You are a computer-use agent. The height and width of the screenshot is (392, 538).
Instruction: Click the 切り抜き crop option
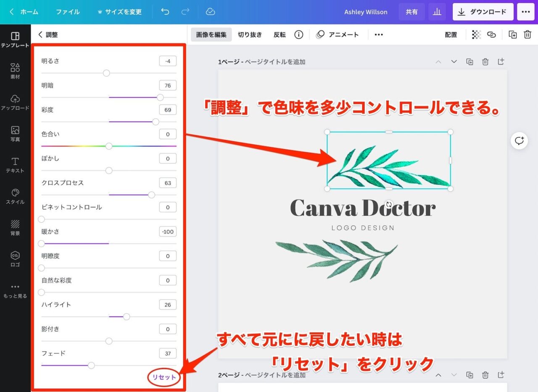pos(250,34)
